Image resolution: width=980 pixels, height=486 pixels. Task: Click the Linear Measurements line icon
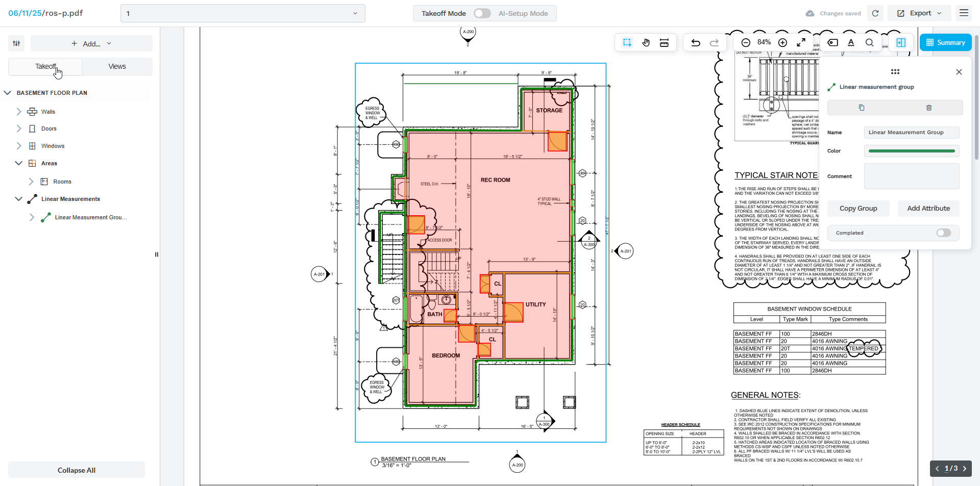coord(32,199)
